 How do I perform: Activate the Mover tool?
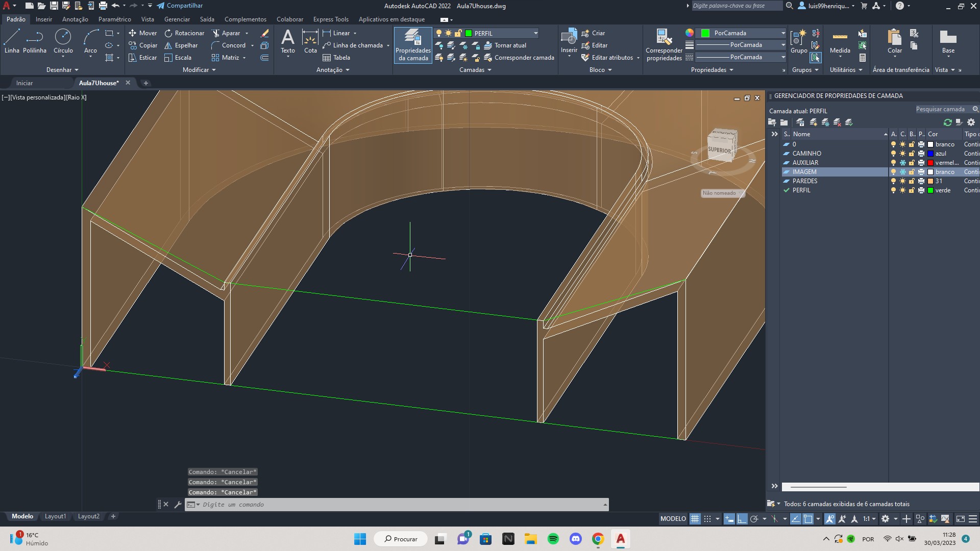pos(142,33)
